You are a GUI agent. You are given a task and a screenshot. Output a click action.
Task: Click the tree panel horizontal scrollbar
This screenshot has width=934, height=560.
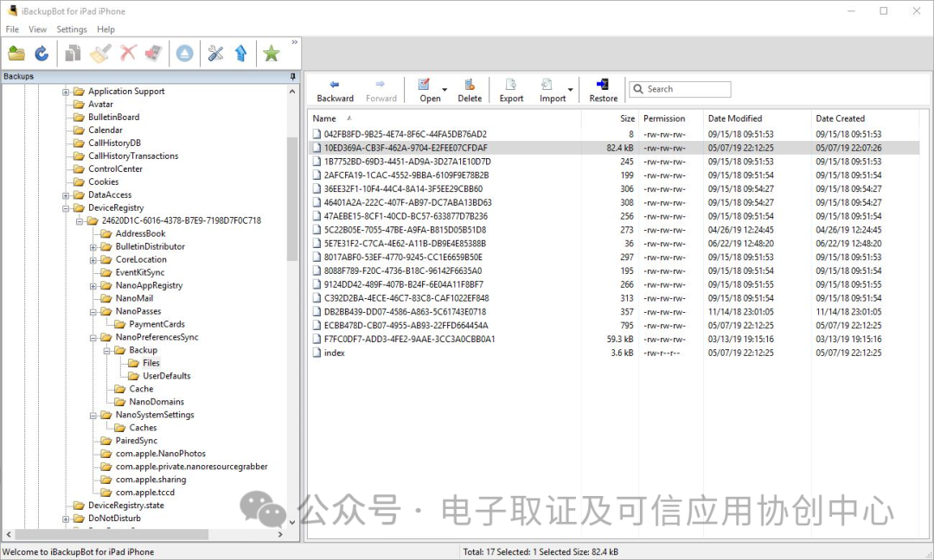[x=112, y=534]
